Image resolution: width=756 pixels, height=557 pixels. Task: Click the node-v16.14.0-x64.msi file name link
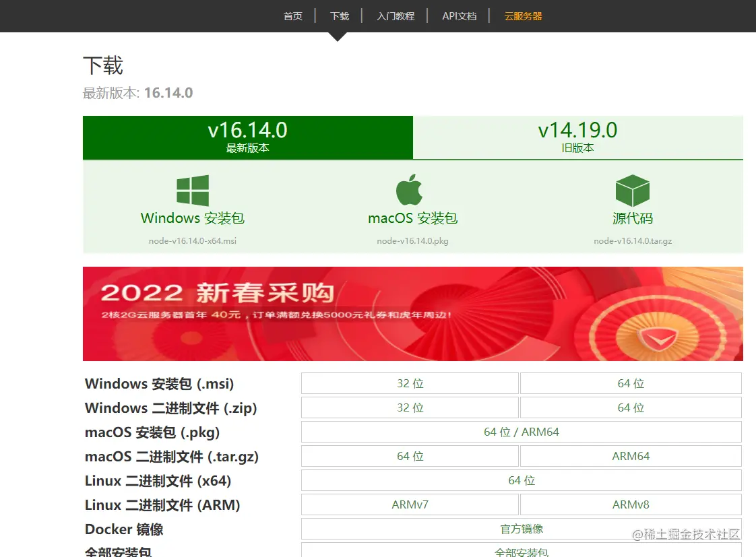click(193, 241)
